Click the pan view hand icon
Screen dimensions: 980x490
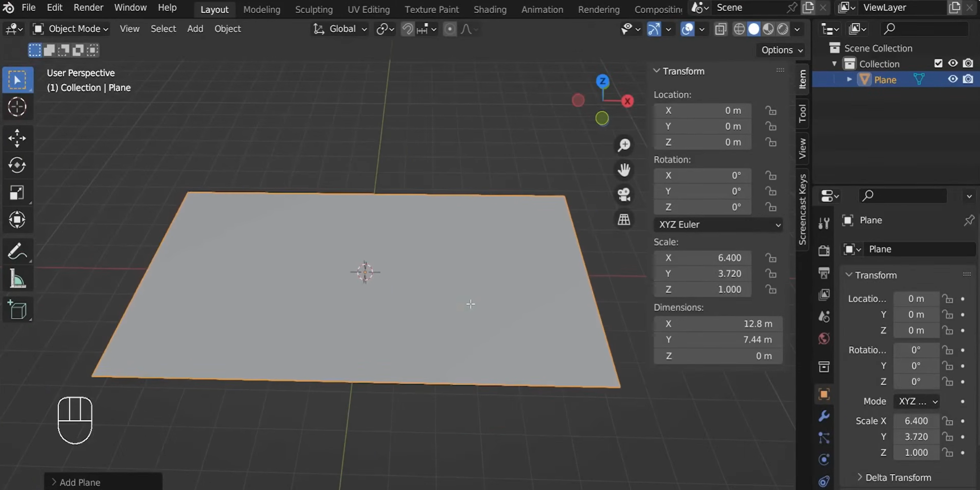point(624,170)
